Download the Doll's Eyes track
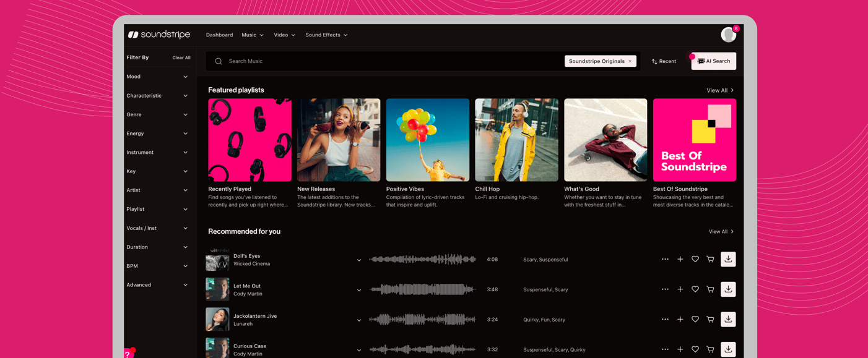The width and height of the screenshot is (868, 358). coord(728,259)
